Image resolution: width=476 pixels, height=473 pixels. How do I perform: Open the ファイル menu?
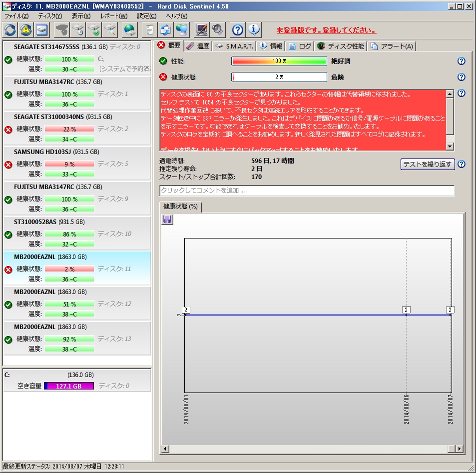[16, 16]
